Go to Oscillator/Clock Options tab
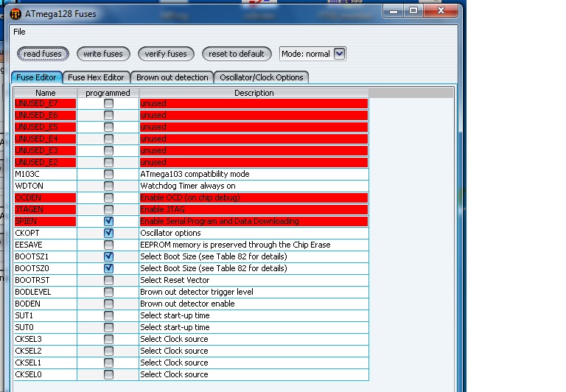The height and width of the screenshot is (392, 566). pos(261,77)
